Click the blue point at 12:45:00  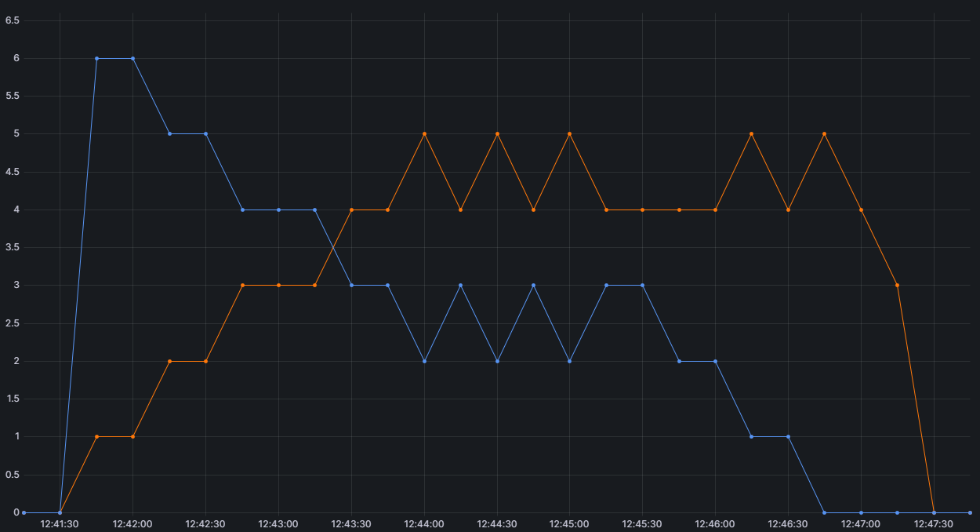pos(569,361)
